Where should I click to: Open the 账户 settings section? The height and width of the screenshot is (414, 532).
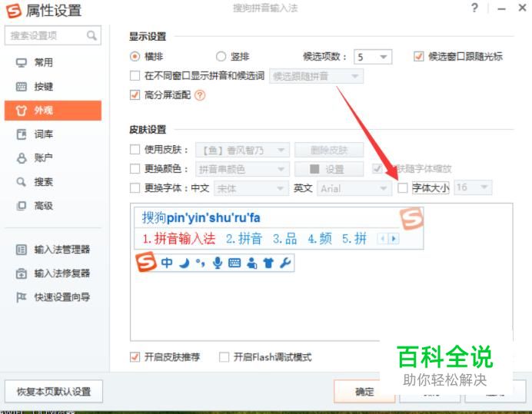[53, 158]
